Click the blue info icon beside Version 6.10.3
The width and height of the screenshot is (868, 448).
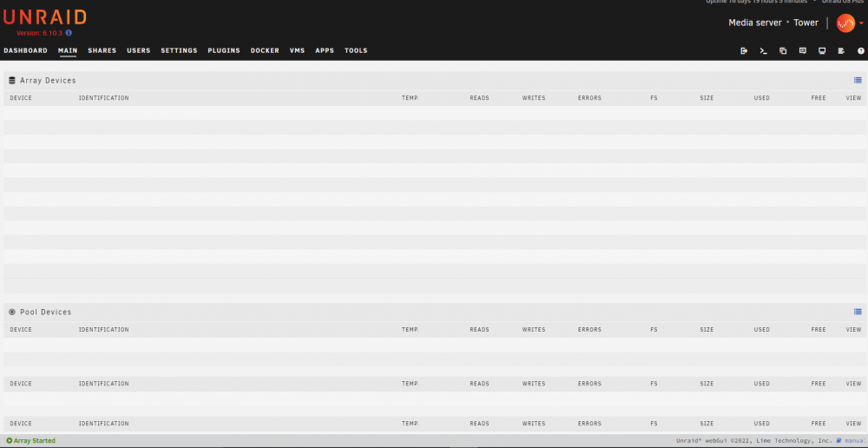pos(69,33)
